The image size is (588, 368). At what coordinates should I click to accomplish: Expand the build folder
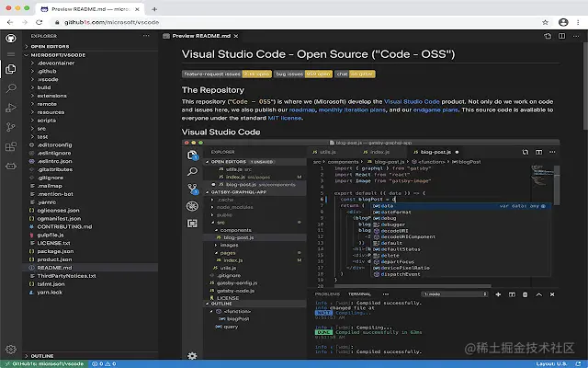(x=90, y=87)
